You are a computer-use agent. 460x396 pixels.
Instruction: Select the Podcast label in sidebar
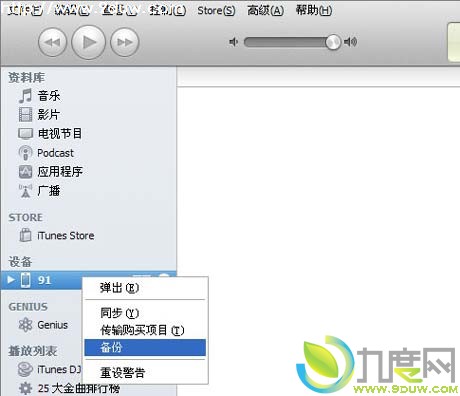point(55,153)
